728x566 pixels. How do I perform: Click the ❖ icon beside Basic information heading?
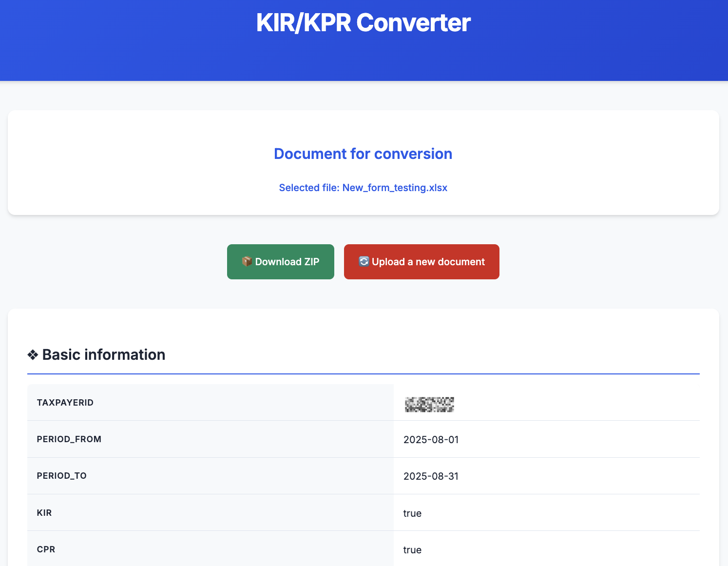[x=33, y=354]
